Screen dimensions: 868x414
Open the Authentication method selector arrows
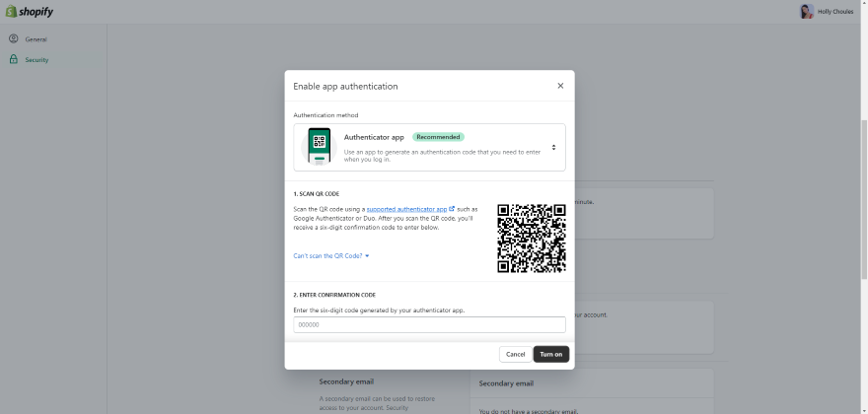553,147
